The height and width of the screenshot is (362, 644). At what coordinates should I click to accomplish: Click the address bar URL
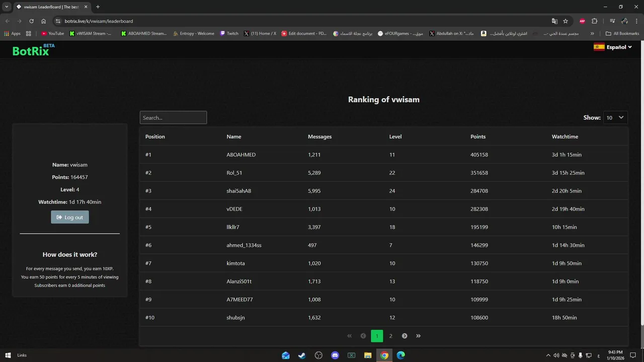(99, 21)
